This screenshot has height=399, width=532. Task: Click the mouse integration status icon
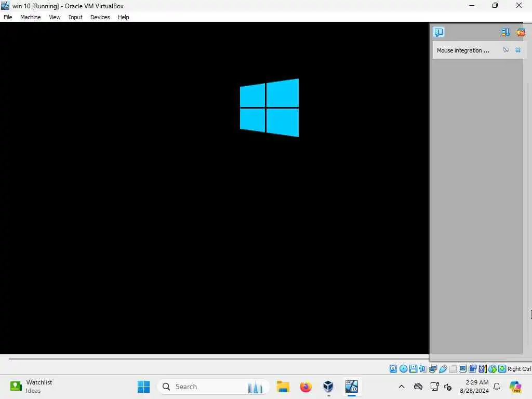(x=493, y=368)
